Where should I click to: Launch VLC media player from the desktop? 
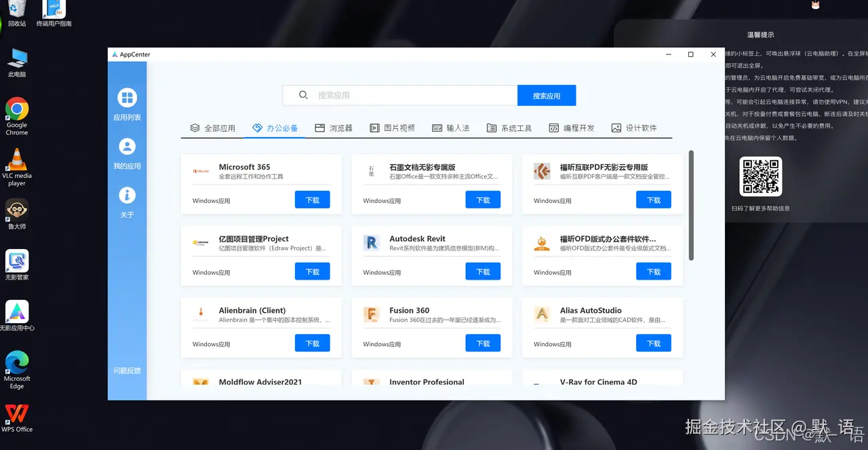click(x=16, y=160)
